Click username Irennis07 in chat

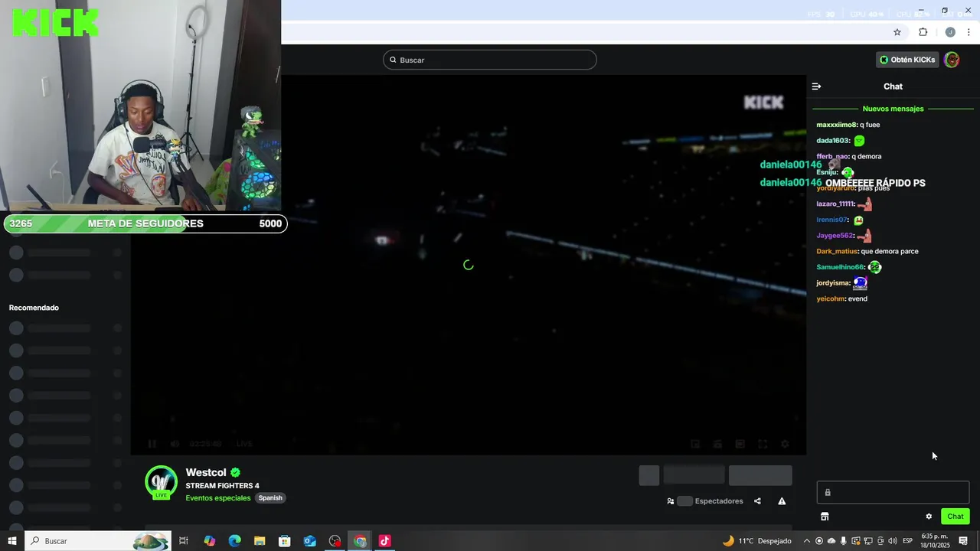[x=832, y=220]
